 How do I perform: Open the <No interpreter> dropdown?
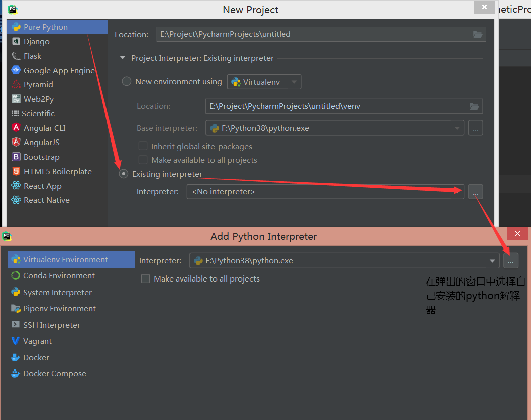coord(325,191)
